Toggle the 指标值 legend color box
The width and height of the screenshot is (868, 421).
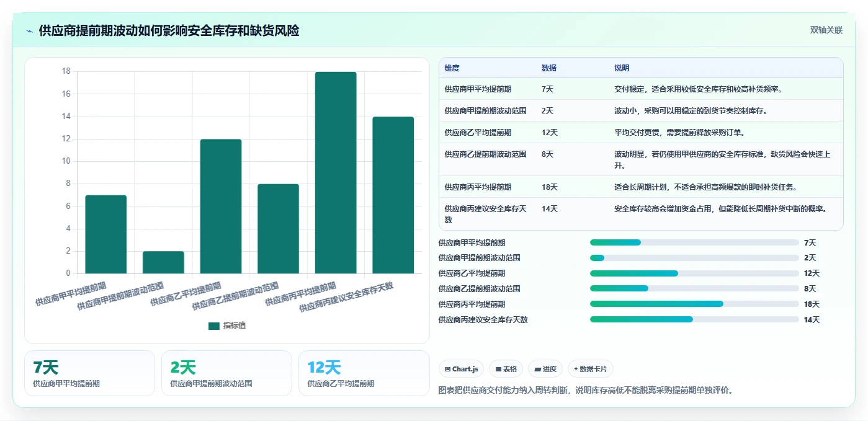214,326
